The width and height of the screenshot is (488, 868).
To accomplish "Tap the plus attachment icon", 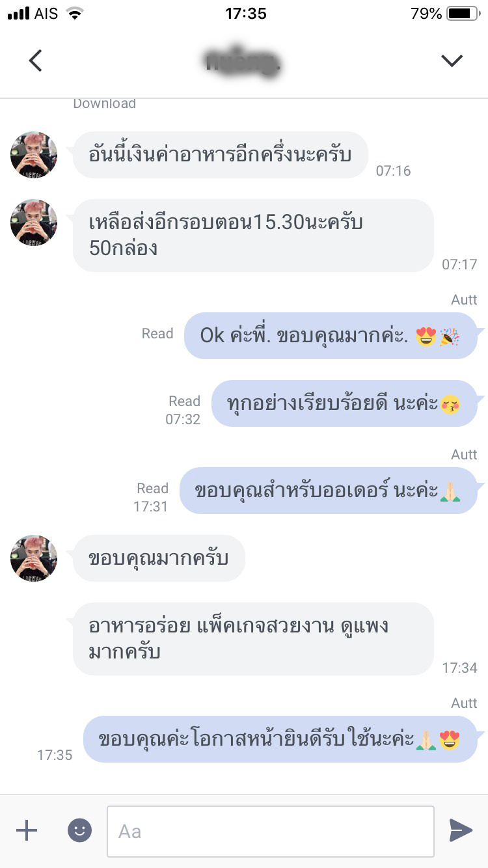I will (27, 830).
